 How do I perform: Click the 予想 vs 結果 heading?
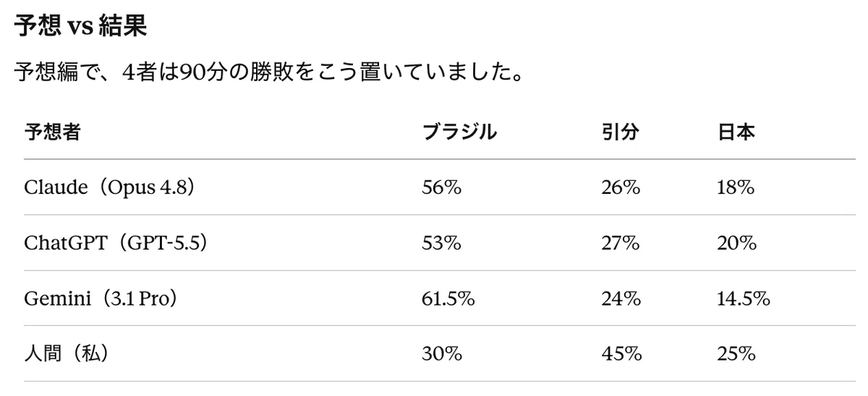(x=80, y=28)
